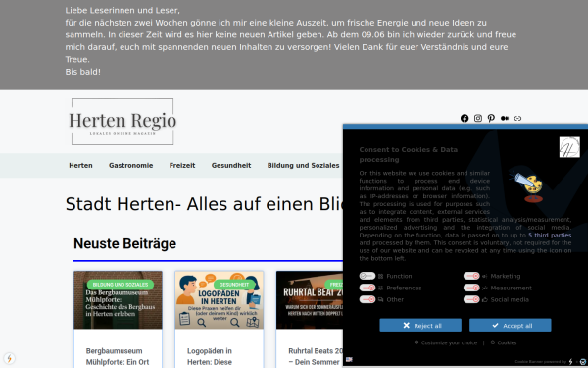Open the 5 third parties link
588x368 pixels.
coord(550,236)
